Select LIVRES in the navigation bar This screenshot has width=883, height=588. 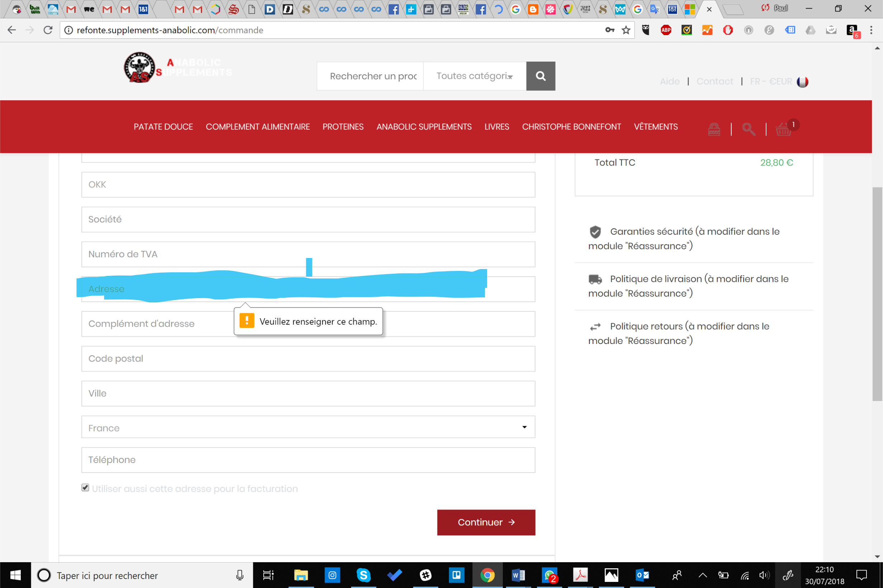496,127
